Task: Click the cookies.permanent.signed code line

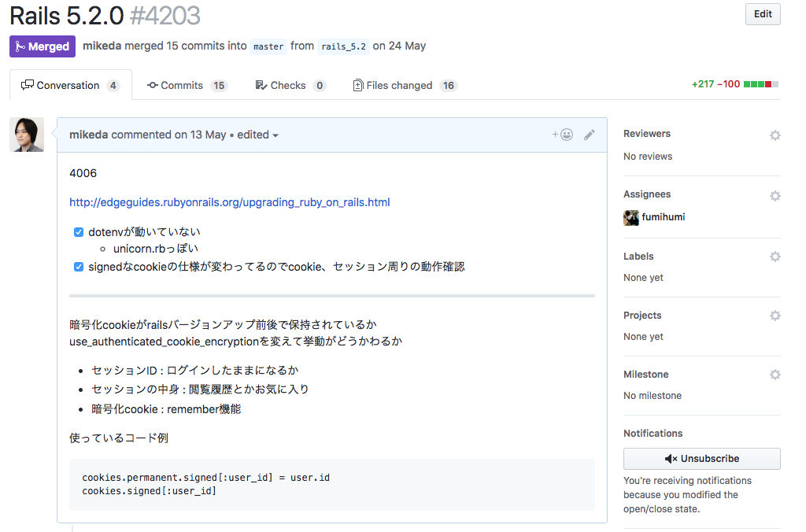Action: point(205,478)
